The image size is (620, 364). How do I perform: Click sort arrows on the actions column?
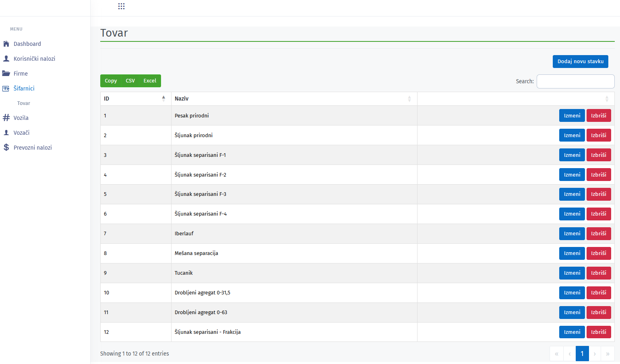607,99
